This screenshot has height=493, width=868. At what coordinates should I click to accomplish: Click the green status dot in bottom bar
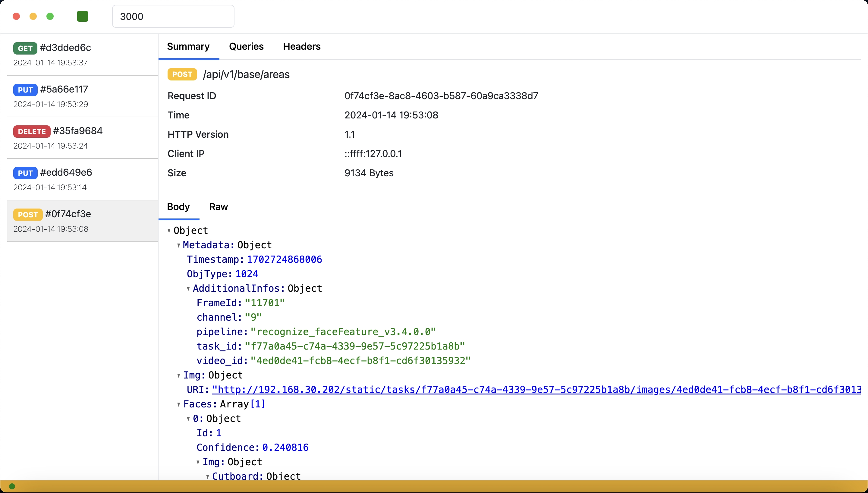12,486
